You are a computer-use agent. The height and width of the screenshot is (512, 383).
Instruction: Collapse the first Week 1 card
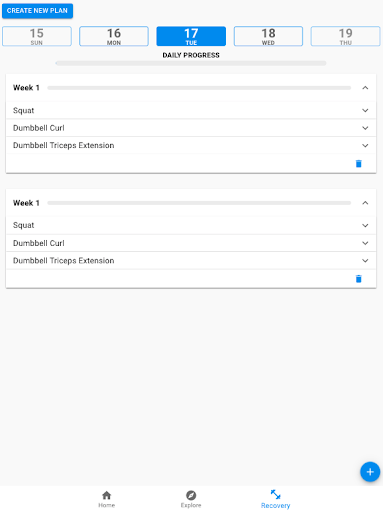coord(365,88)
